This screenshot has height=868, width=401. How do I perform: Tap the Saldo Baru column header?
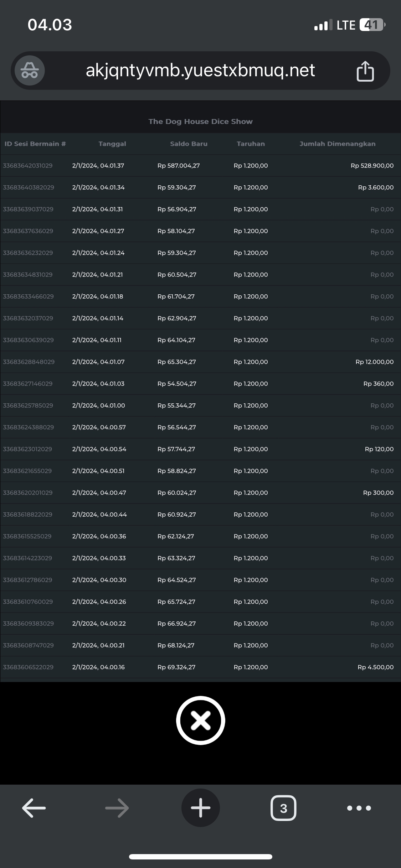pyautogui.click(x=189, y=144)
